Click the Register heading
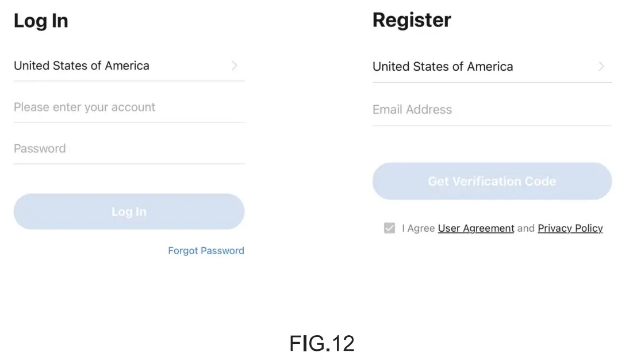Image resolution: width=633 pixels, height=364 pixels. (412, 20)
